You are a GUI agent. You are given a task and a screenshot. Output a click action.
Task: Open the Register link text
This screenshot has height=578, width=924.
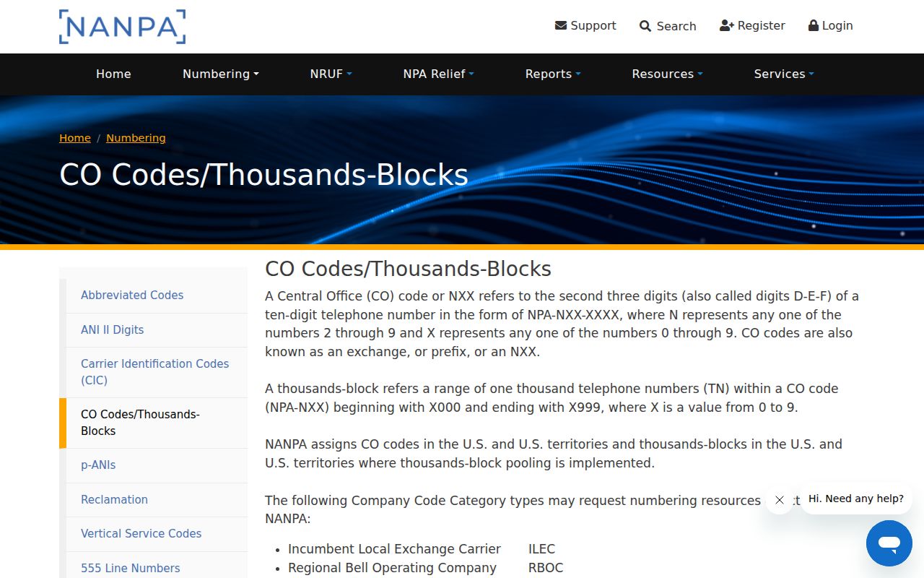pyautogui.click(x=761, y=25)
